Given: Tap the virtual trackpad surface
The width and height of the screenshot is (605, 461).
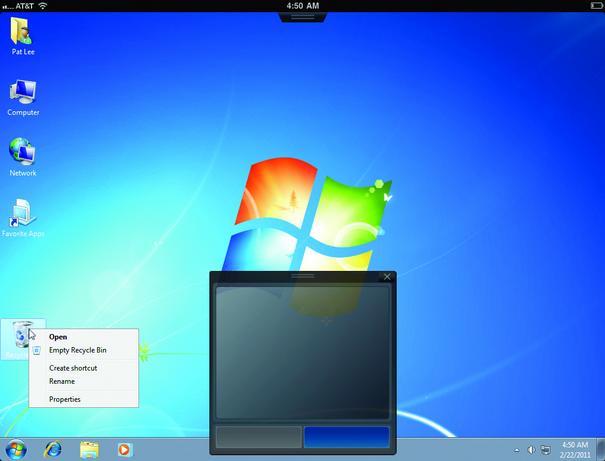Looking at the screenshot, I should 302,352.
